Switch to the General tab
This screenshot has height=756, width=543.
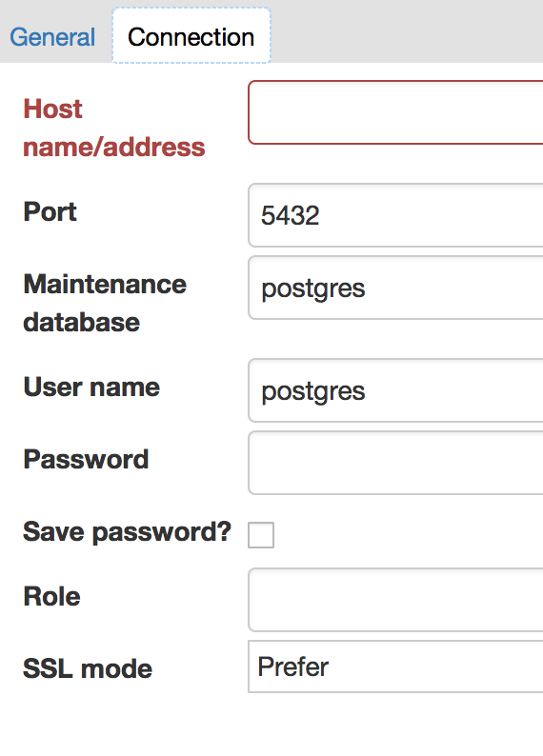click(x=52, y=37)
